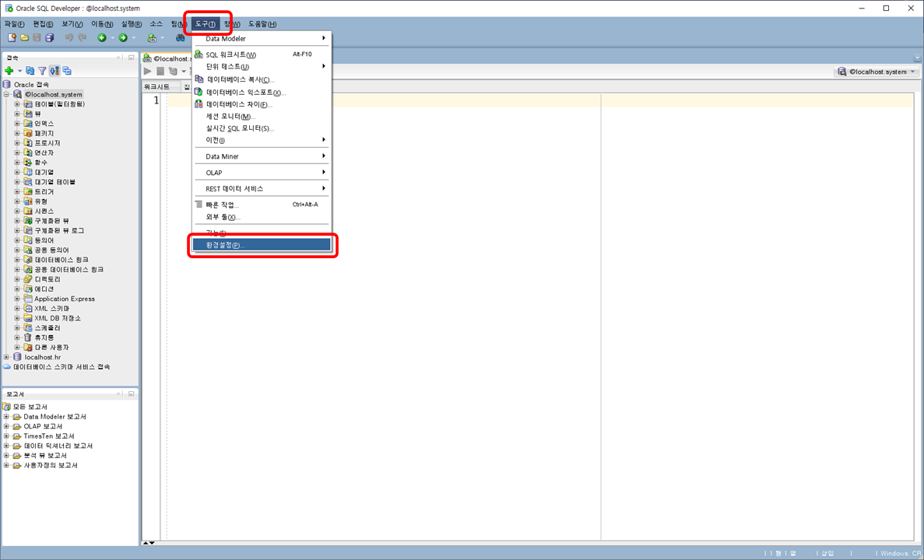The width and height of the screenshot is (924, 560).
Task: Select the @localhost.system worksheet document tab
Action: (168, 58)
